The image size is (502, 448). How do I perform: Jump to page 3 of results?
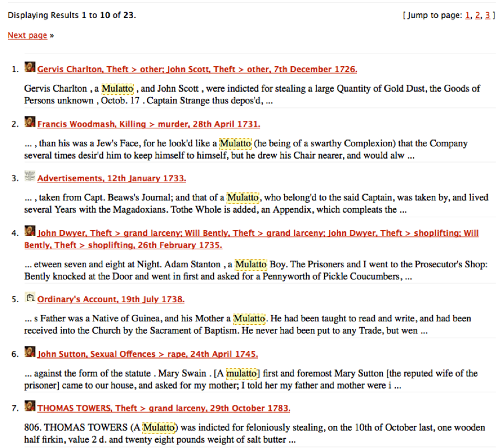tap(486, 15)
